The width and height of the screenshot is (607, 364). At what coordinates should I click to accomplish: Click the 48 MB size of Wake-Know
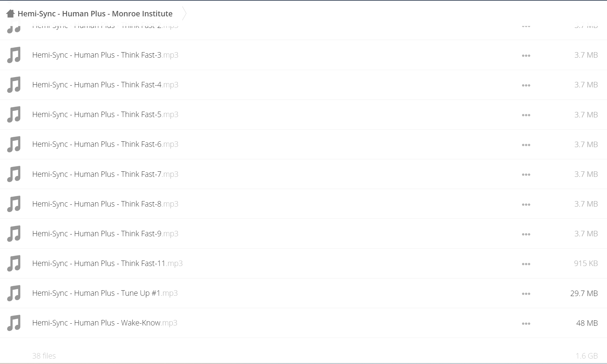pyautogui.click(x=587, y=323)
